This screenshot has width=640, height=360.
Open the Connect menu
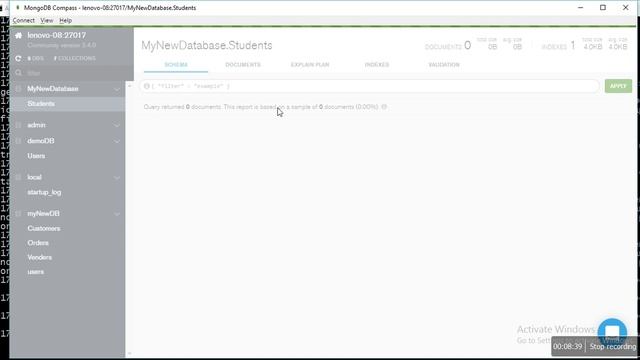tap(24, 20)
